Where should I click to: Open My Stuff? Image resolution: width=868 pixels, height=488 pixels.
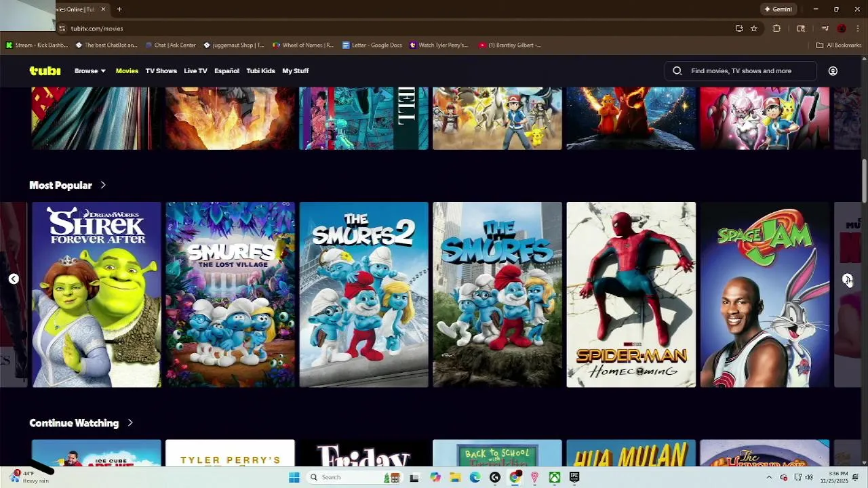tap(295, 70)
